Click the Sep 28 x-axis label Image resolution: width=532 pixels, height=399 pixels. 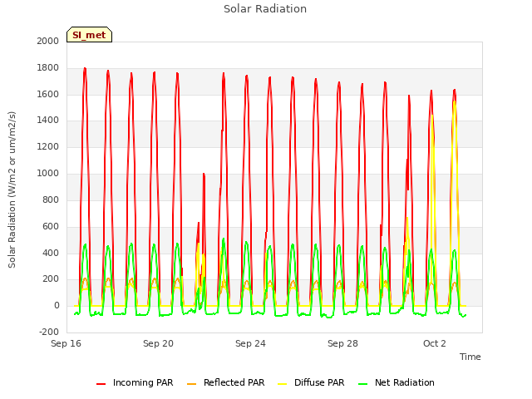(342, 343)
